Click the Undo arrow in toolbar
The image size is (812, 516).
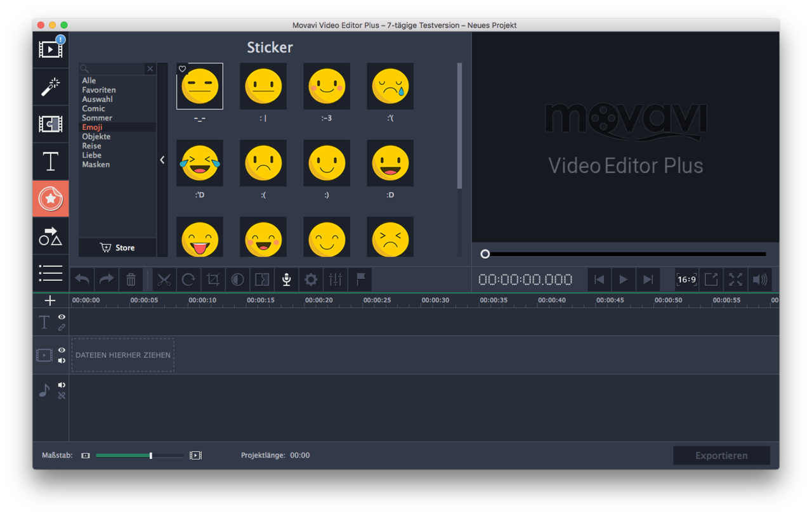coord(82,280)
